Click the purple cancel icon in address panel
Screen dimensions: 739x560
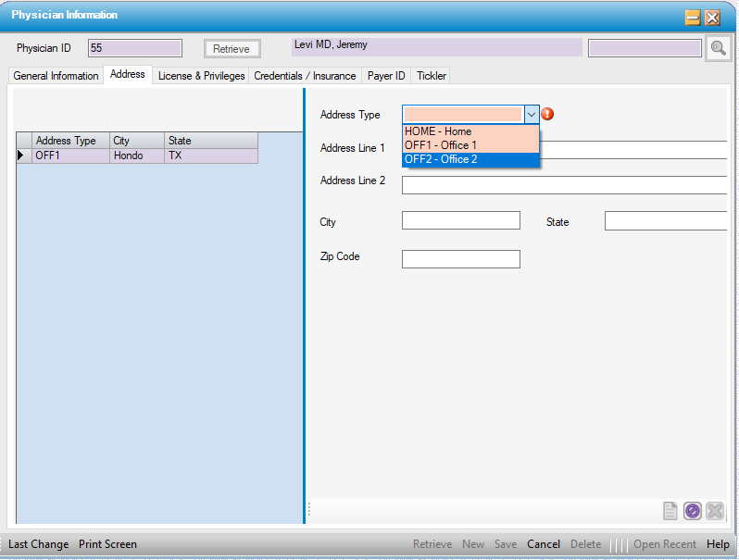692,511
